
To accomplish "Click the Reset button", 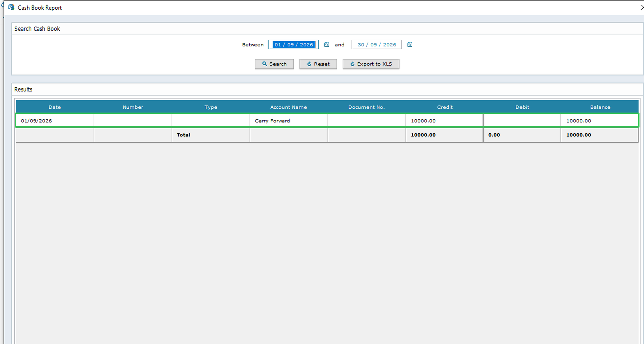I will [318, 64].
